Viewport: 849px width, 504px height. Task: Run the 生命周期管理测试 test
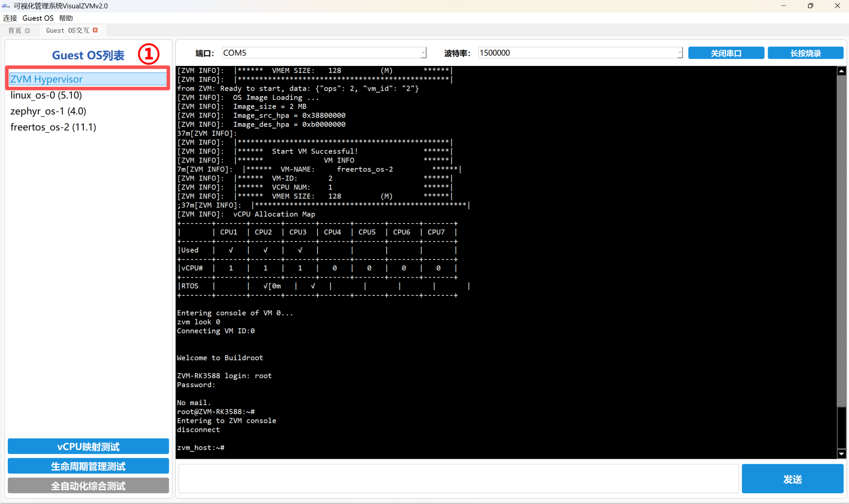[88, 466]
